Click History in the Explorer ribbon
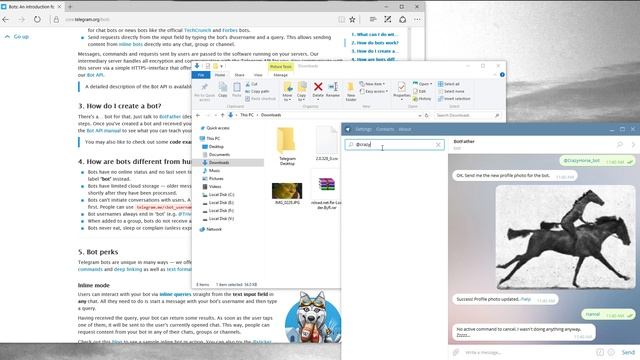The image size is (640, 360). pos(422,98)
